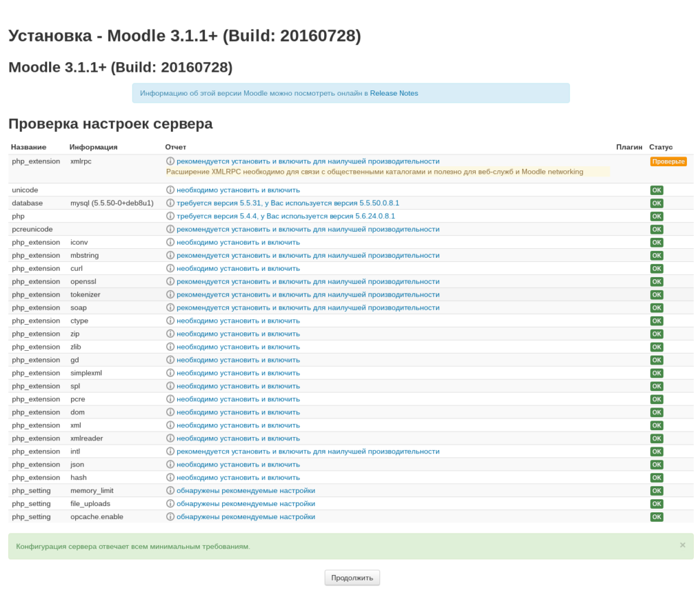Click the info icon in the iconv row
This screenshot has width=700, height=597.
pos(170,242)
